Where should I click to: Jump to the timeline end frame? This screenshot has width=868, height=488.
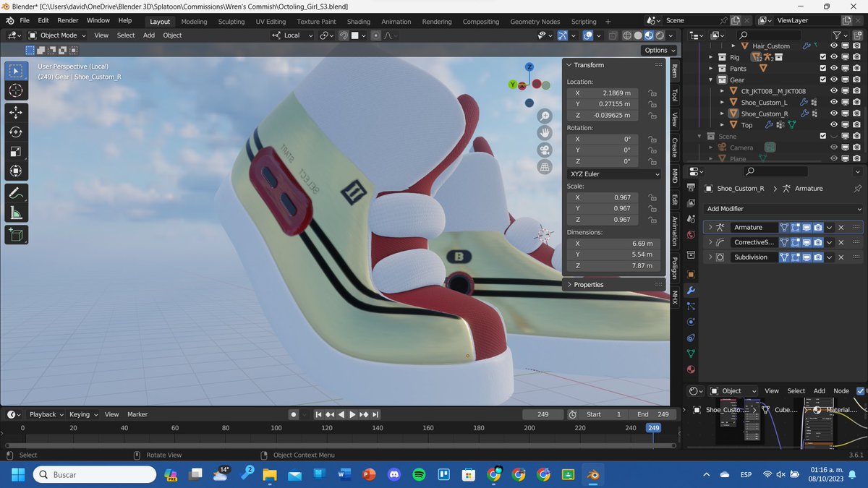point(376,414)
